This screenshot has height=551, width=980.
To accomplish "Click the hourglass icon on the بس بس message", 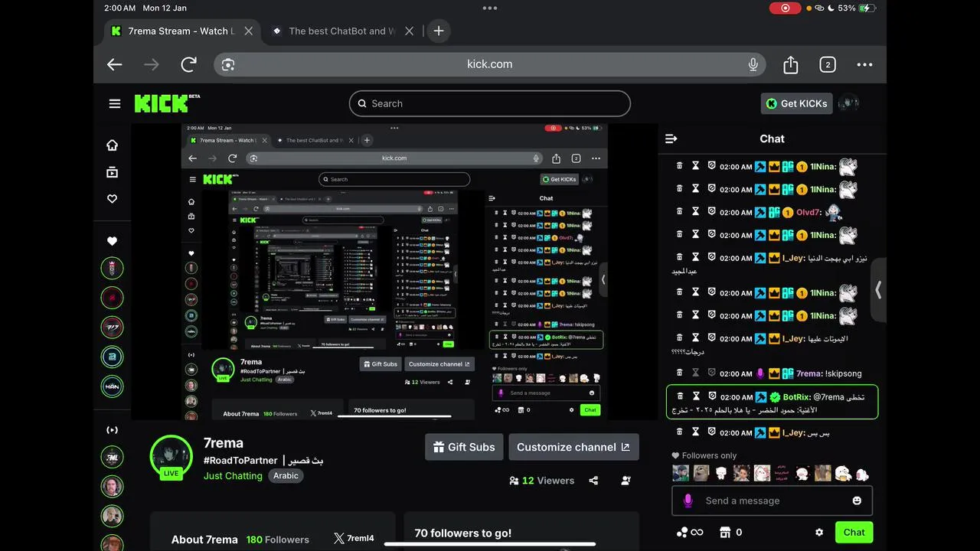I will (x=696, y=432).
